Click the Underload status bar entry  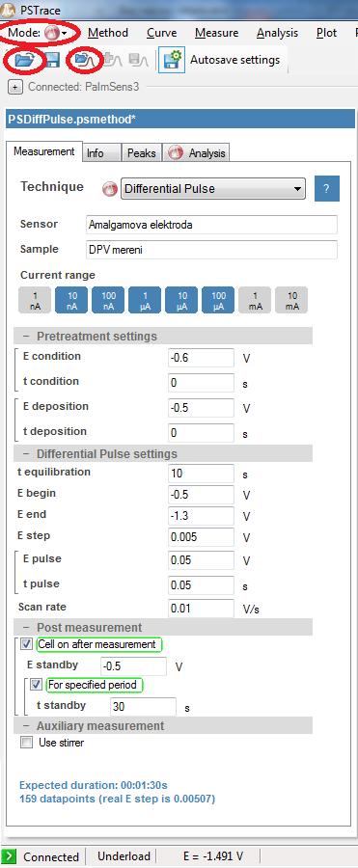pyautogui.click(x=124, y=856)
